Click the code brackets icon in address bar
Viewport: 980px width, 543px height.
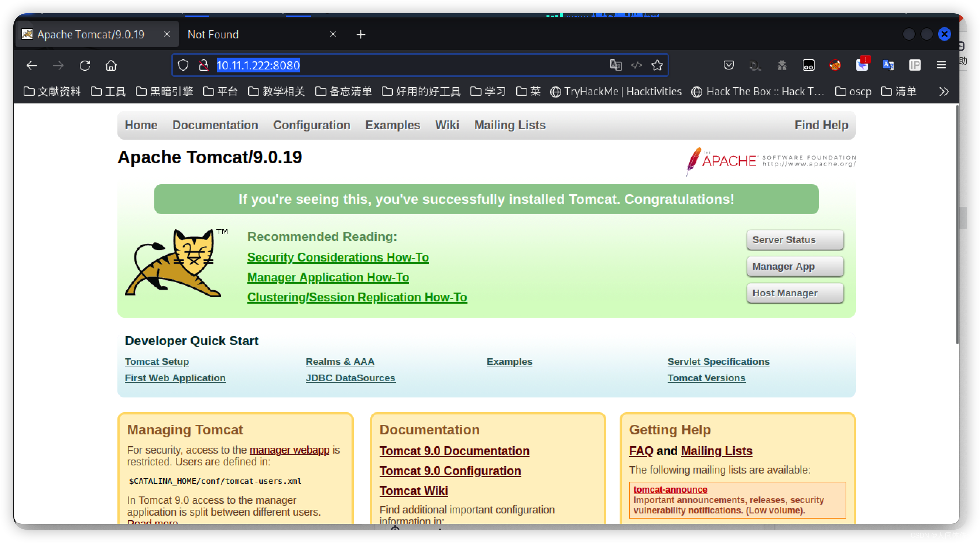click(636, 65)
